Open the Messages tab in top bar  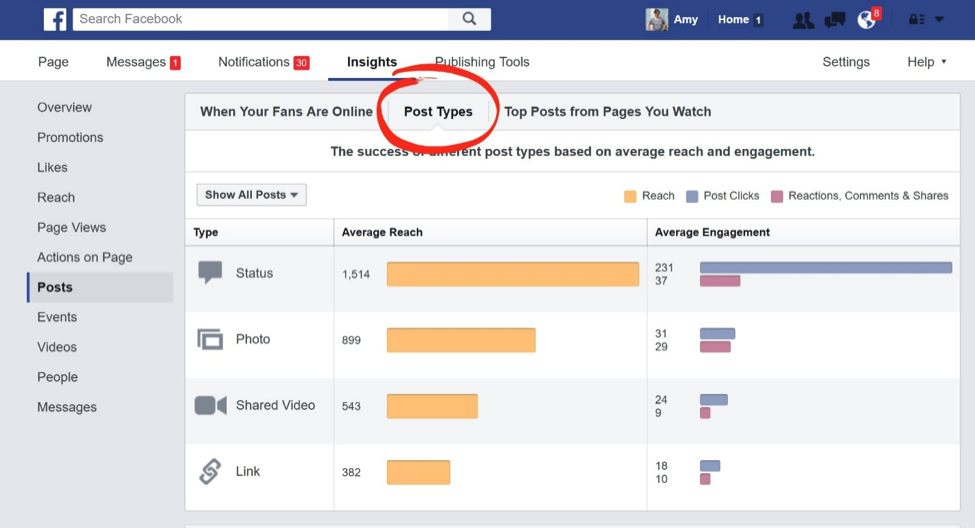[x=143, y=62]
